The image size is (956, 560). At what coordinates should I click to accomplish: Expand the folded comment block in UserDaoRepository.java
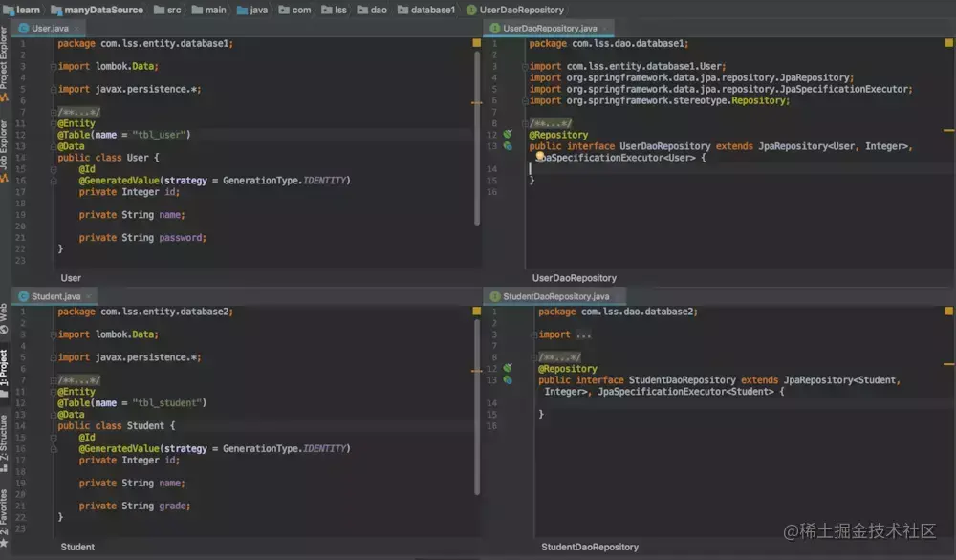point(551,123)
